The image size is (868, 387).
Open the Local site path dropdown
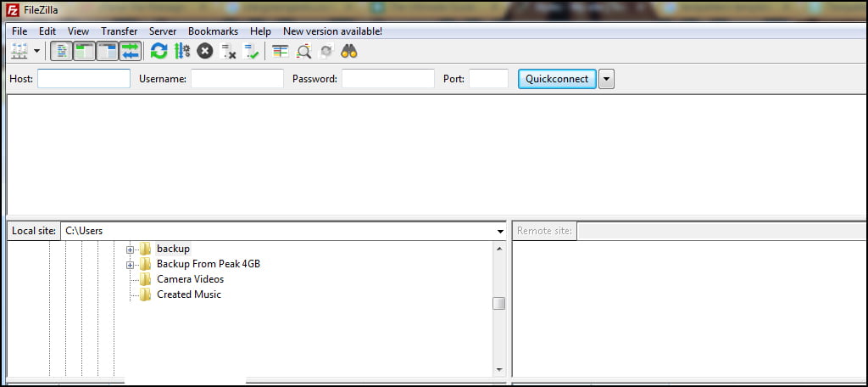coord(500,231)
